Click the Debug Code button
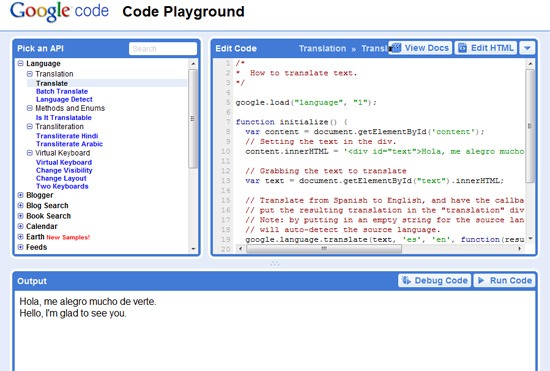550x371 pixels. [434, 281]
